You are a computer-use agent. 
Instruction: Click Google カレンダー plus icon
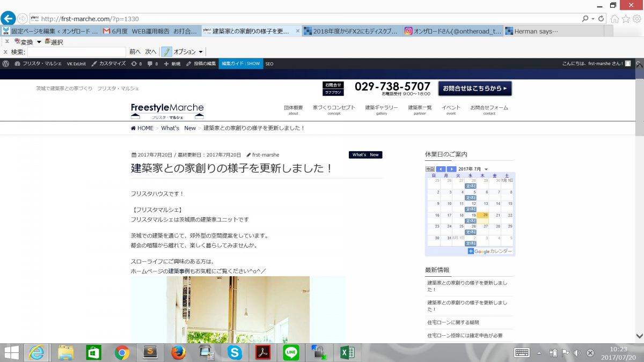[x=471, y=251]
